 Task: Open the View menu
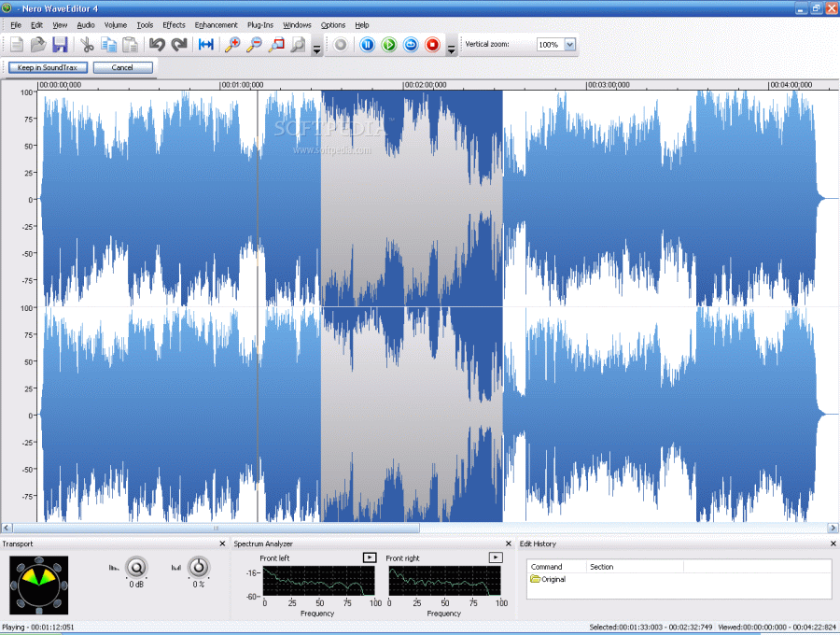click(x=60, y=25)
